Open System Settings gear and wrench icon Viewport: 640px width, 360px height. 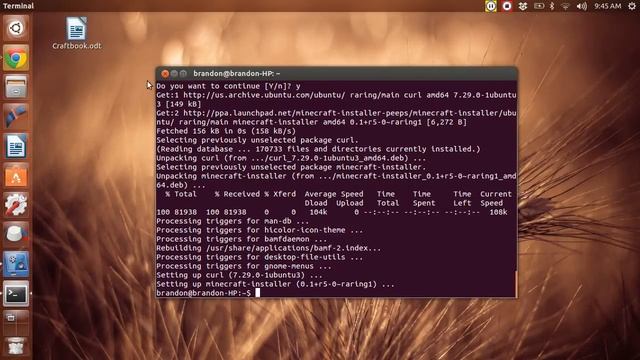coord(16,205)
